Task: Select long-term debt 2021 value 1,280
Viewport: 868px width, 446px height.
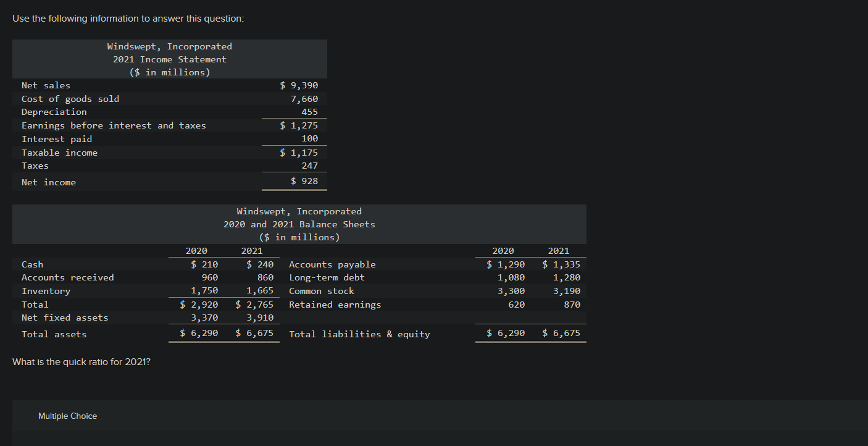Action: coord(567,277)
